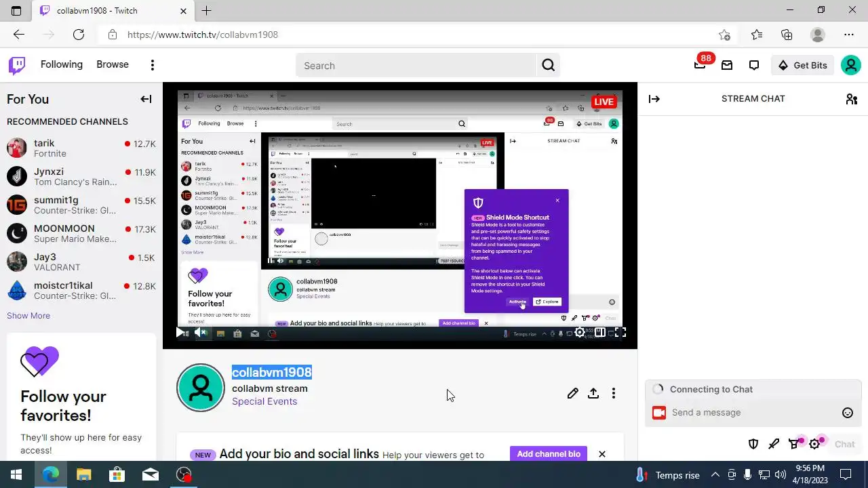Open tarik's recommended channel

81,148
